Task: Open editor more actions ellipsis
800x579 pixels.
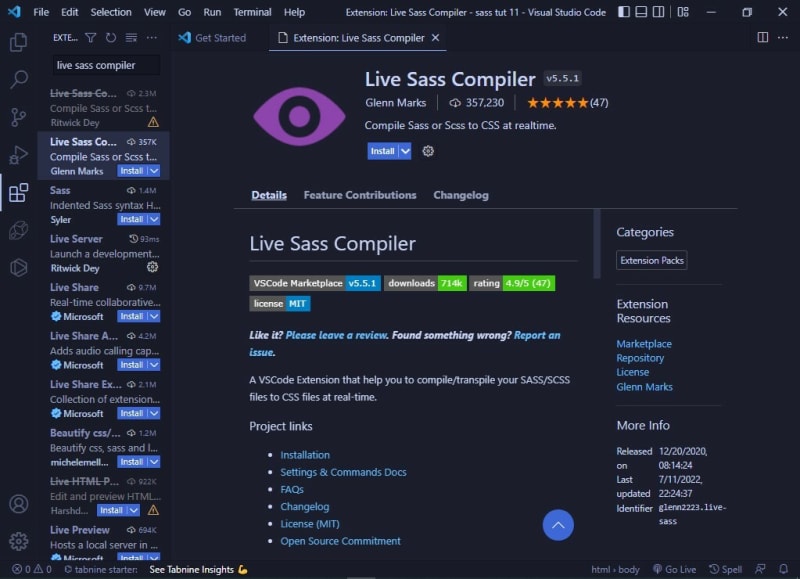Action: pyautogui.click(x=783, y=37)
